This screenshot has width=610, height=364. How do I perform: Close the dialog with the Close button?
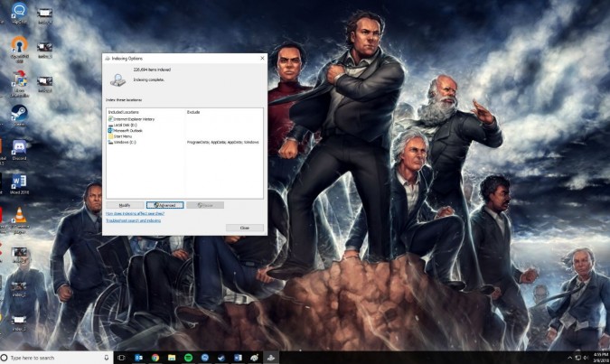[244, 228]
